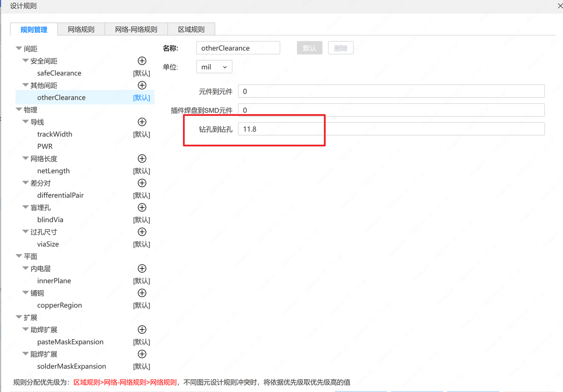Click the 插件焊盘到SMD元件 value field
Image resolution: width=563 pixels, height=392 pixels.
point(391,110)
